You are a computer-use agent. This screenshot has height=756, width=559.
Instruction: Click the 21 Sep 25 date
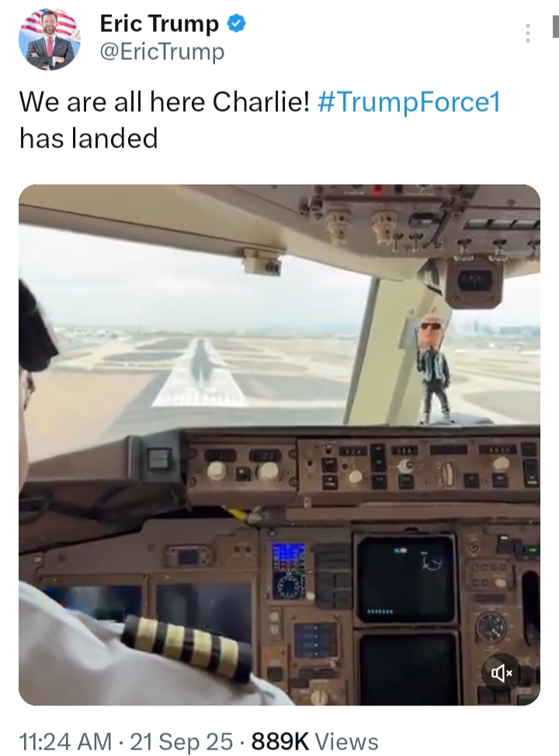click(182, 740)
